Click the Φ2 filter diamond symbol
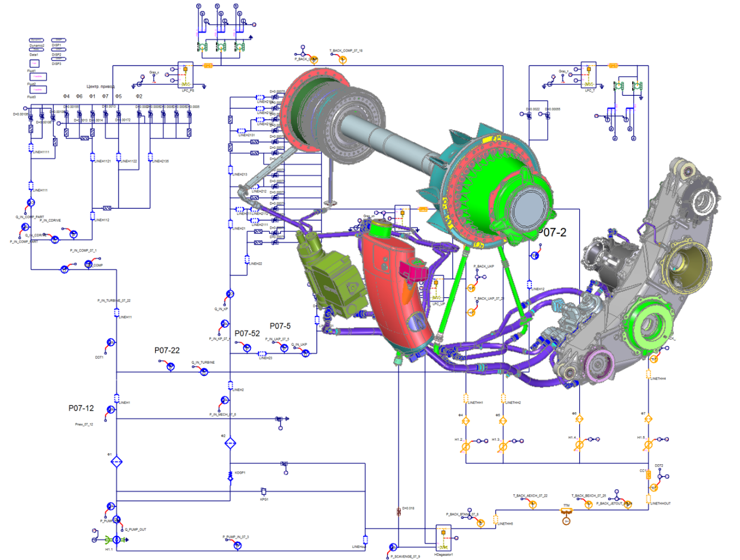The width and height of the screenshot is (740, 560). tap(230, 443)
